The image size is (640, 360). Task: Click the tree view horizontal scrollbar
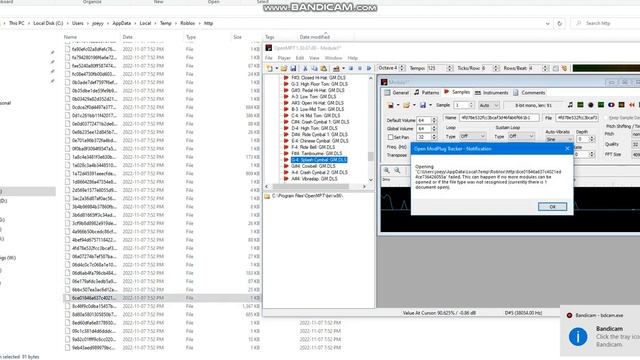pos(311,187)
